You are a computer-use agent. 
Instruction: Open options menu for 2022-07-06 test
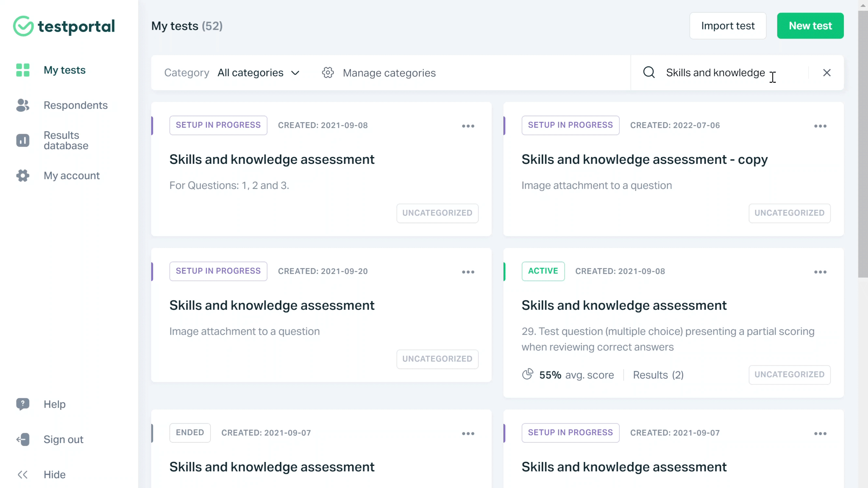tap(820, 126)
